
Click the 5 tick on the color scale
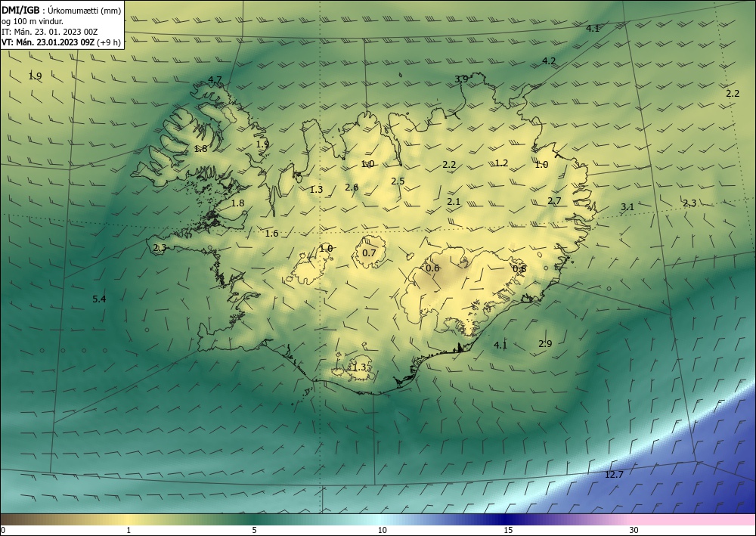coord(254,530)
